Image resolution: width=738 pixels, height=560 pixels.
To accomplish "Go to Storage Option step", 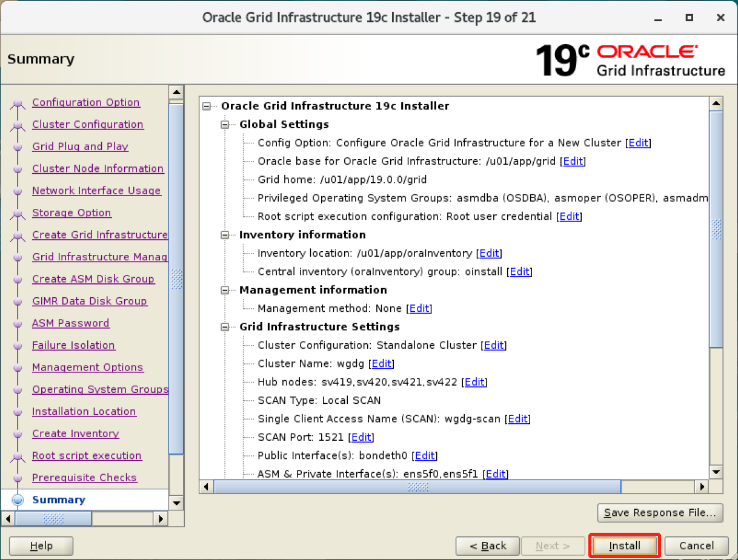I will click(x=71, y=212).
